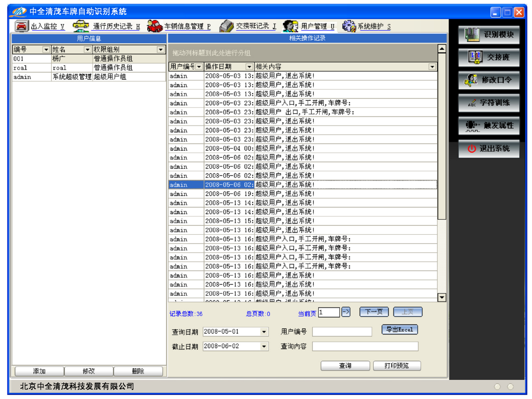Click the notebook icon for 交接班记录

pyautogui.click(x=227, y=26)
